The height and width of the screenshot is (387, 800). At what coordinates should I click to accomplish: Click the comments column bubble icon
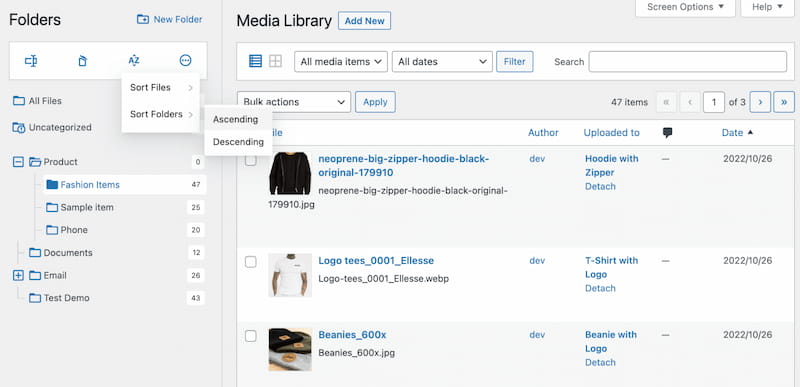[x=667, y=133]
